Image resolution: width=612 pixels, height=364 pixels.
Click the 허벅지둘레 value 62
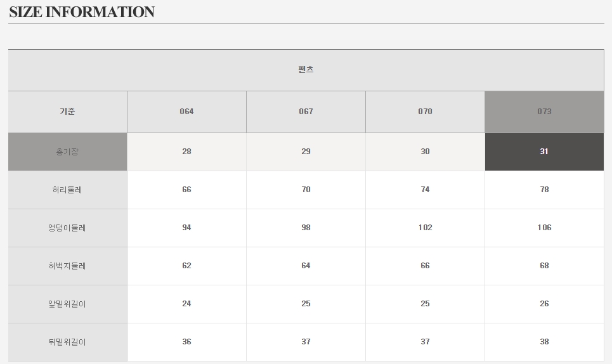pos(186,266)
